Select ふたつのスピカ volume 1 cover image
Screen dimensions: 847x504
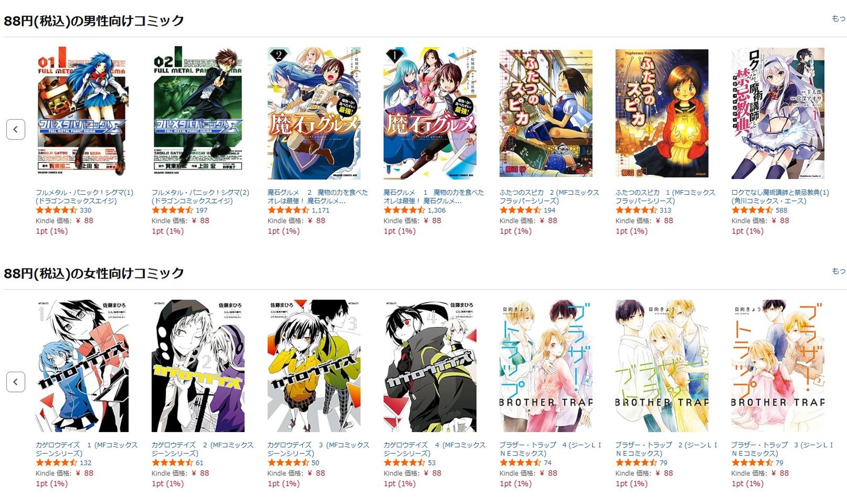coord(662,113)
